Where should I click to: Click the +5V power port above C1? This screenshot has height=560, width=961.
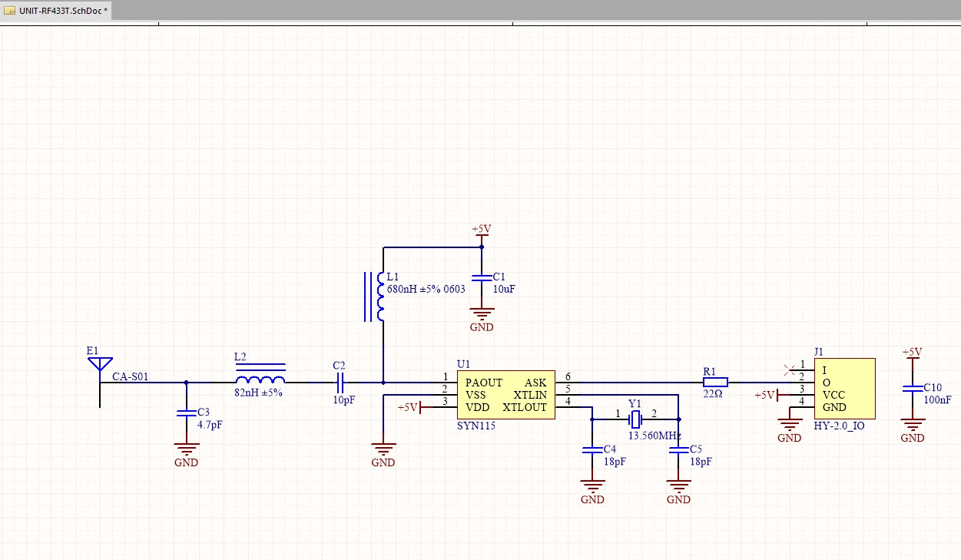(x=482, y=230)
